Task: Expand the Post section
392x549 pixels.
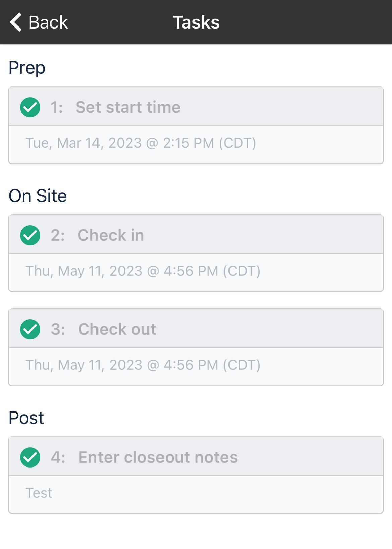Action: [x=26, y=417]
